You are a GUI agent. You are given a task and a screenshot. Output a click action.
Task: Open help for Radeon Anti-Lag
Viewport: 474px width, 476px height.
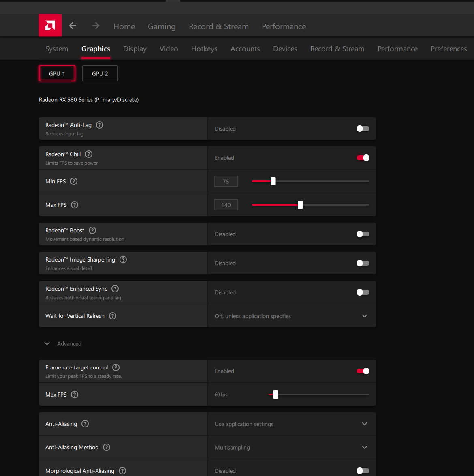click(x=100, y=125)
